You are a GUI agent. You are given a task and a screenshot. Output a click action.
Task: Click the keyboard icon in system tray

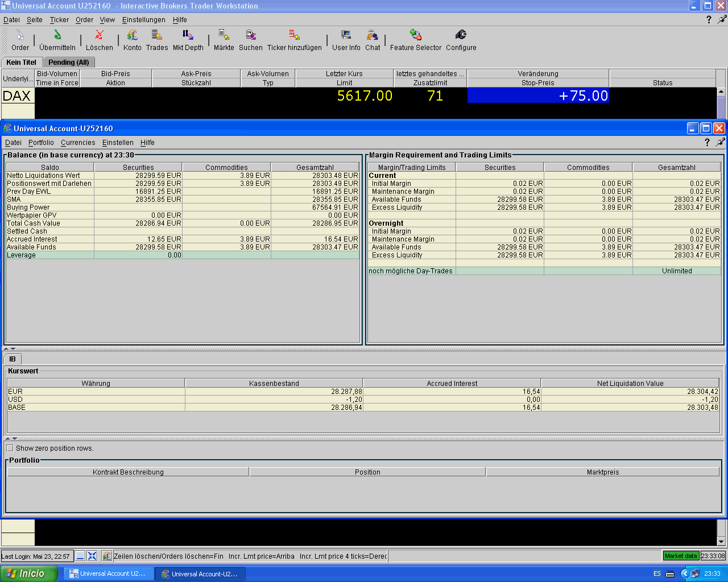(670, 574)
